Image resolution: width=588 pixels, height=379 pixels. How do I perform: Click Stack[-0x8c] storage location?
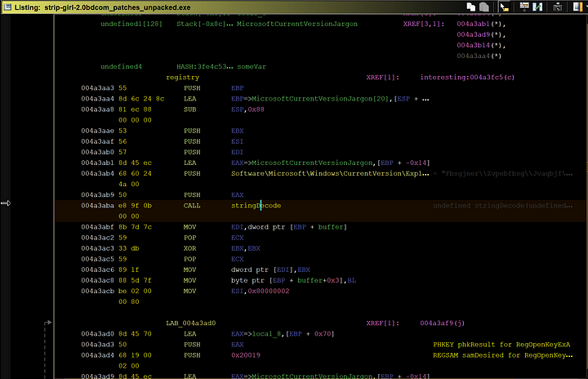tap(205, 24)
